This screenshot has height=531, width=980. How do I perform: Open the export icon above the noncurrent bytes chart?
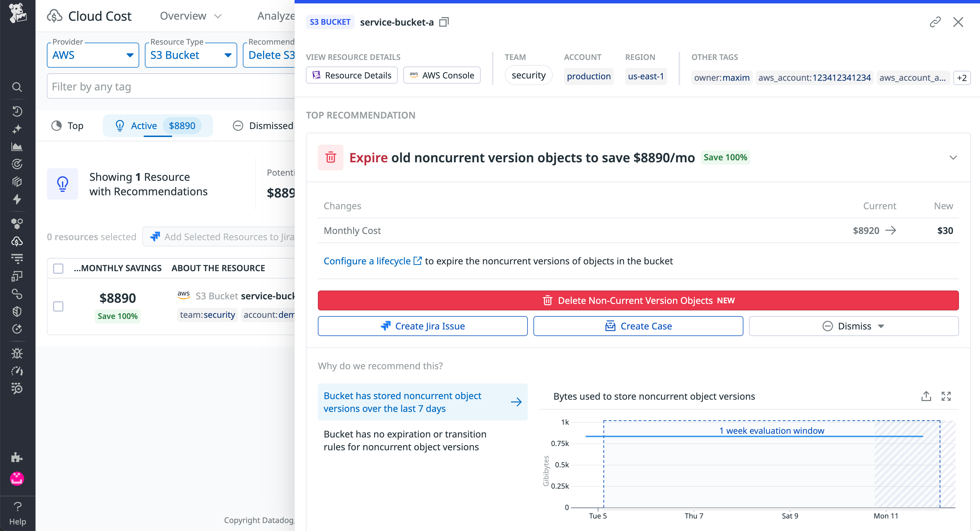[x=926, y=396]
